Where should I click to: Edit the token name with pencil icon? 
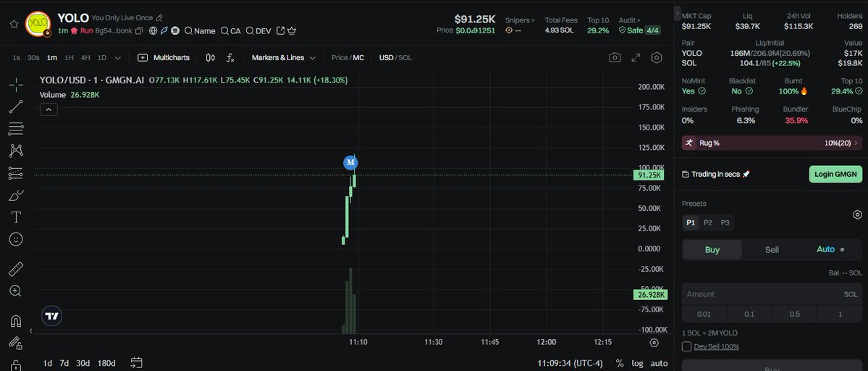(x=159, y=17)
